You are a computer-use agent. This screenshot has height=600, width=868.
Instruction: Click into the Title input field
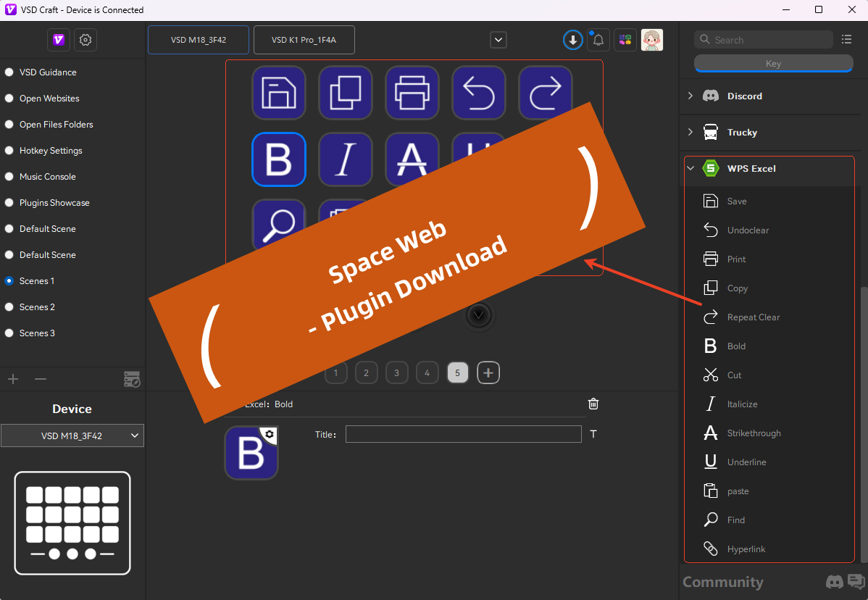coord(463,434)
